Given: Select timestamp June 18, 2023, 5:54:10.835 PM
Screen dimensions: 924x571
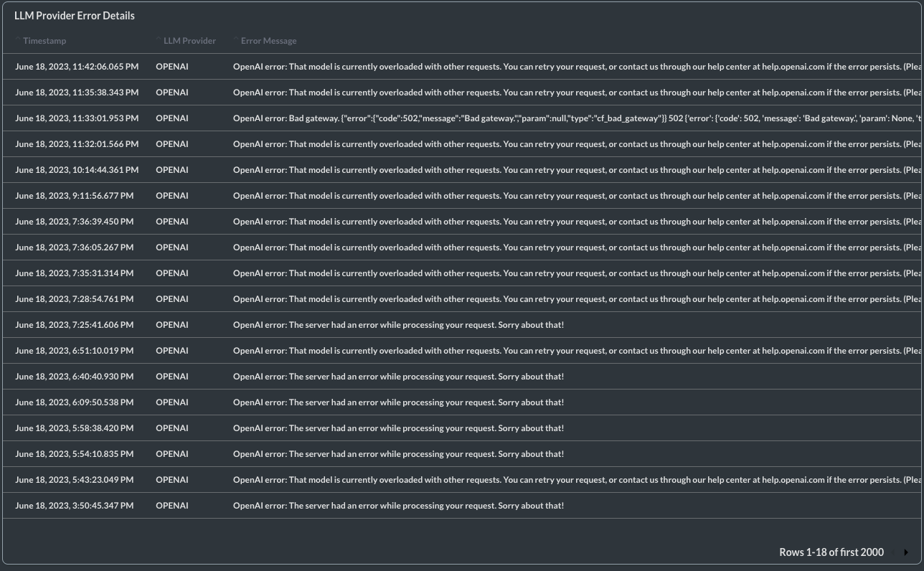Looking at the screenshot, I should coord(74,454).
